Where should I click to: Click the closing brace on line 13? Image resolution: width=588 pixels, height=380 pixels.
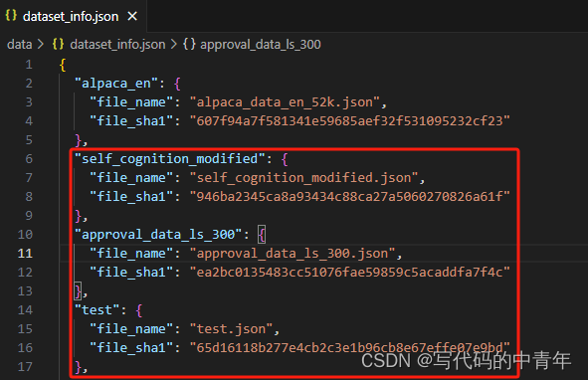[x=78, y=291]
